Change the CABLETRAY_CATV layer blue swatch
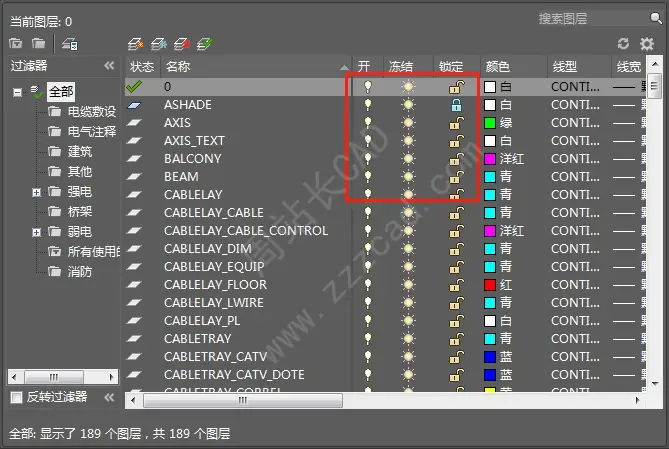 click(490, 357)
